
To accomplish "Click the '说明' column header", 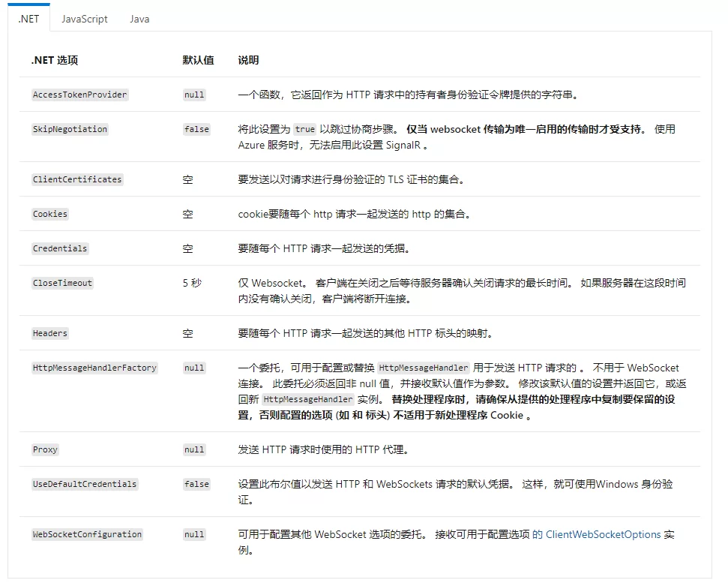I will click(248, 61).
